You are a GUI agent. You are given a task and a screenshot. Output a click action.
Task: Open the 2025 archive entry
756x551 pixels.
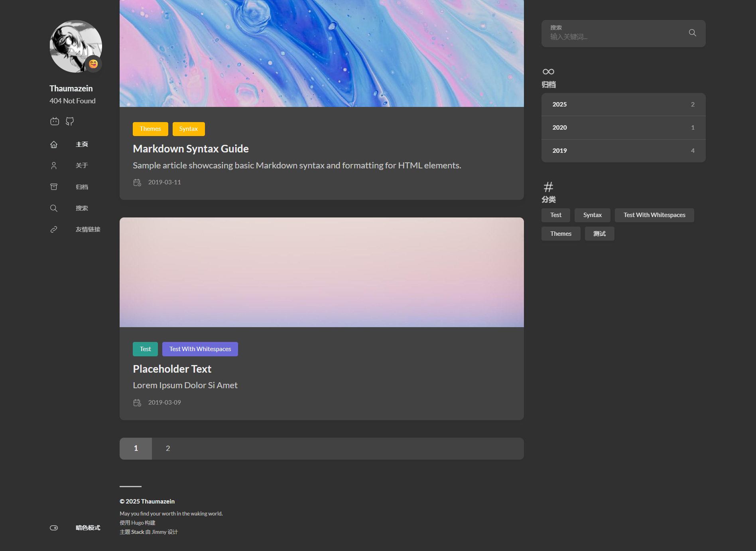(623, 105)
